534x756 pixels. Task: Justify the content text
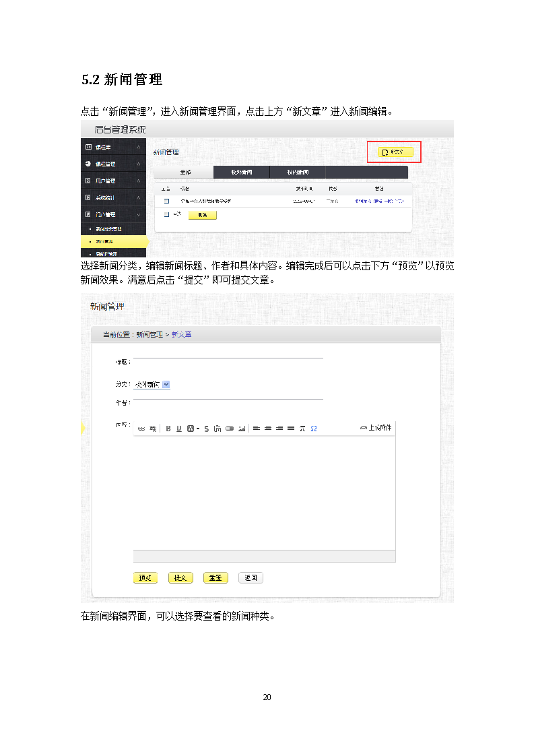point(291,429)
